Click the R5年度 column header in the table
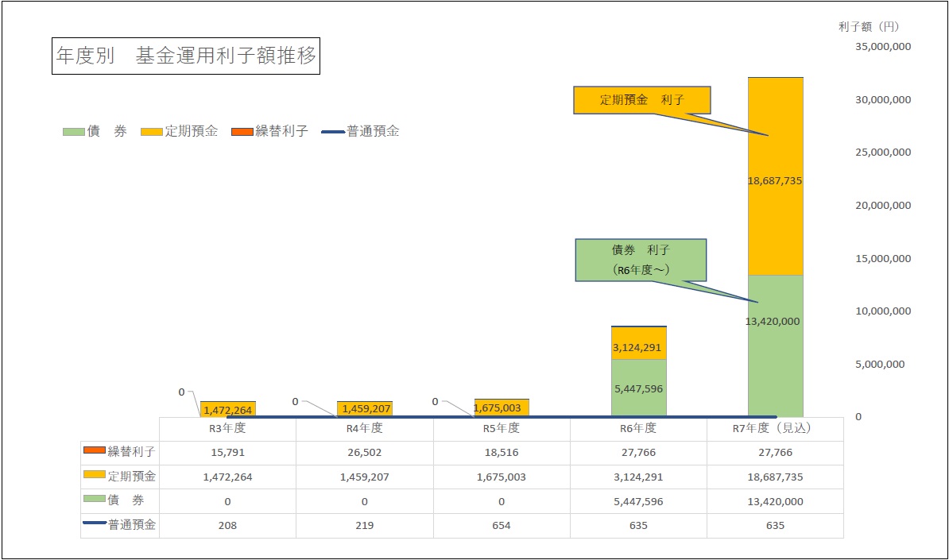Screen dimensions: 949x560 click(x=502, y=428)
